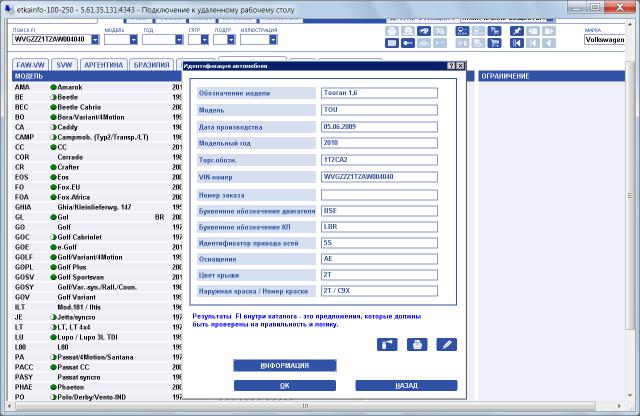640x416 pixels.
Task: Select the Golf Plus model row
Action: tap(97, 267)
